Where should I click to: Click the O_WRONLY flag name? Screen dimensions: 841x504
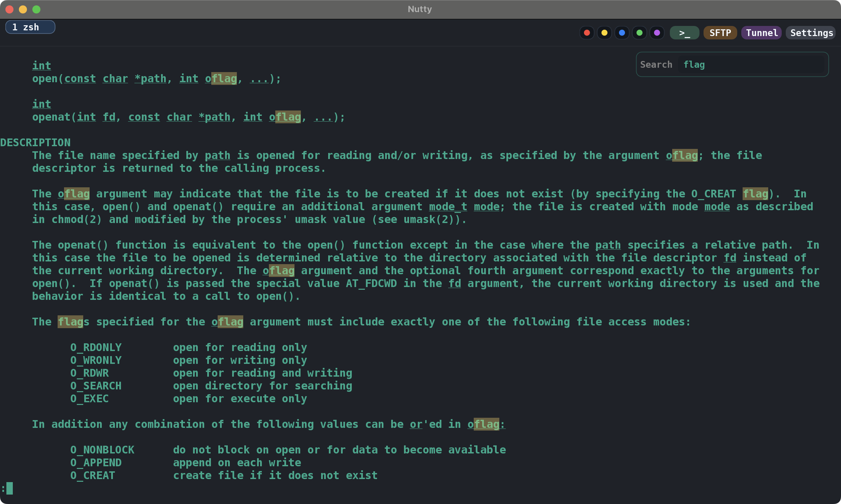tap(96, 360)
